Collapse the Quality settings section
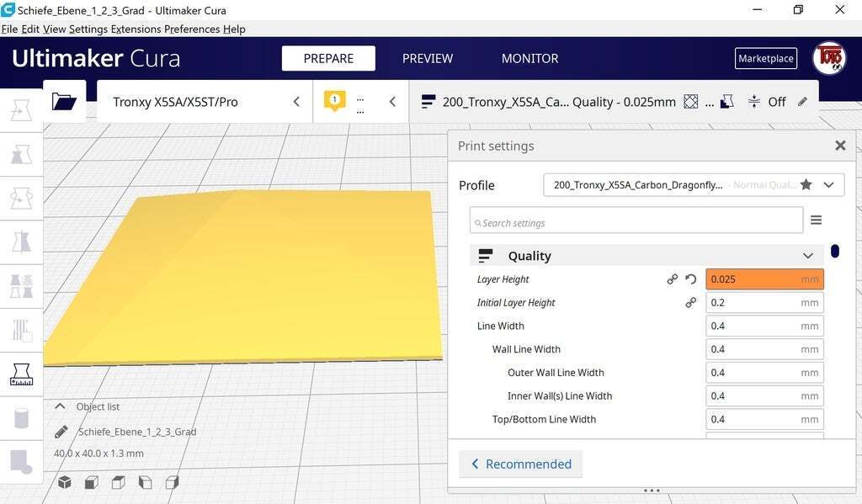Image resolution: width=862 pixels, height=504 pixels. coord(807,256)
